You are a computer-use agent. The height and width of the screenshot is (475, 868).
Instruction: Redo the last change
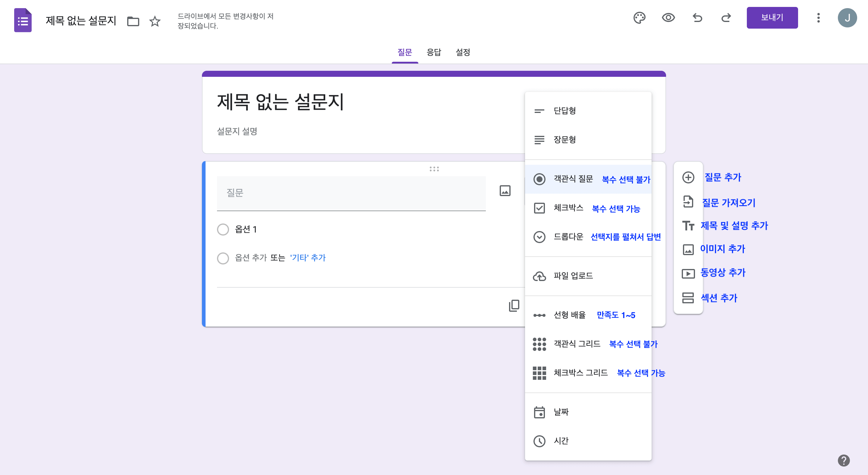point(726,18)
